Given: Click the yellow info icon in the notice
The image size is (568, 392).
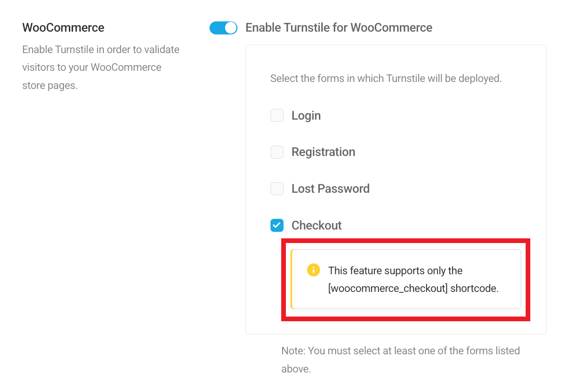Looking at the screenshot, I should coord(313,270).
